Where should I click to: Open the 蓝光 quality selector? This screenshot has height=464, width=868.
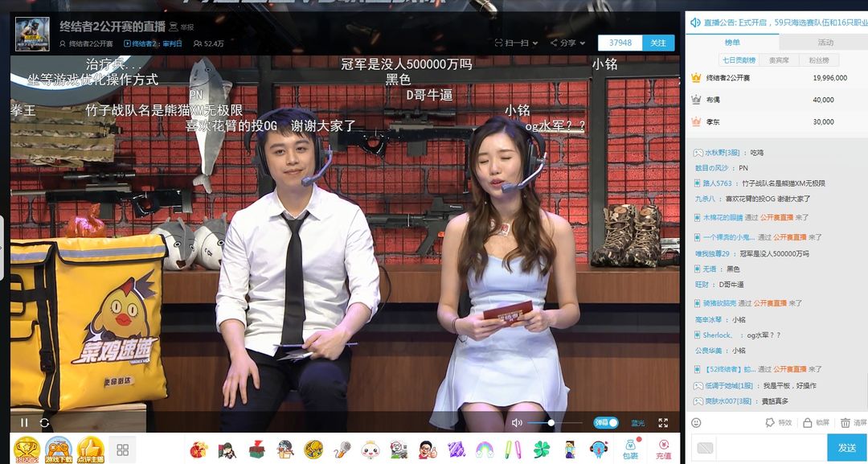pos(637,423)
